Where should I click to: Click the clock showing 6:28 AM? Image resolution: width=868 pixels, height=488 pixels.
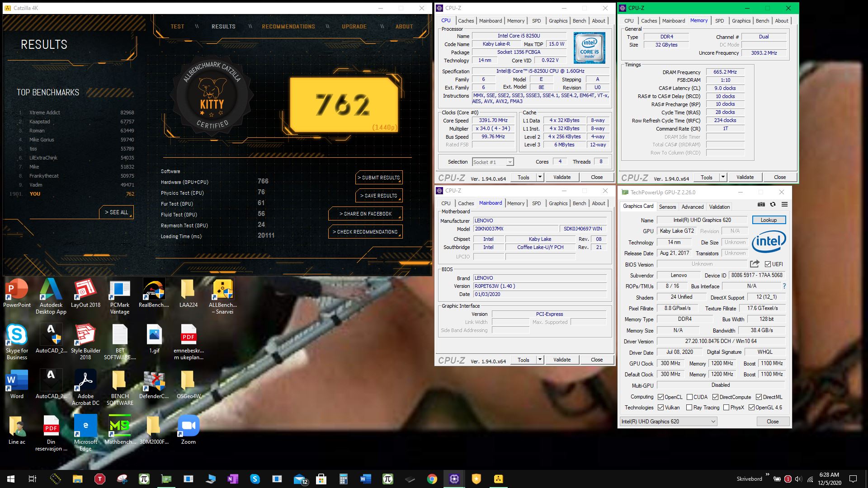click(x=829, y=475)
